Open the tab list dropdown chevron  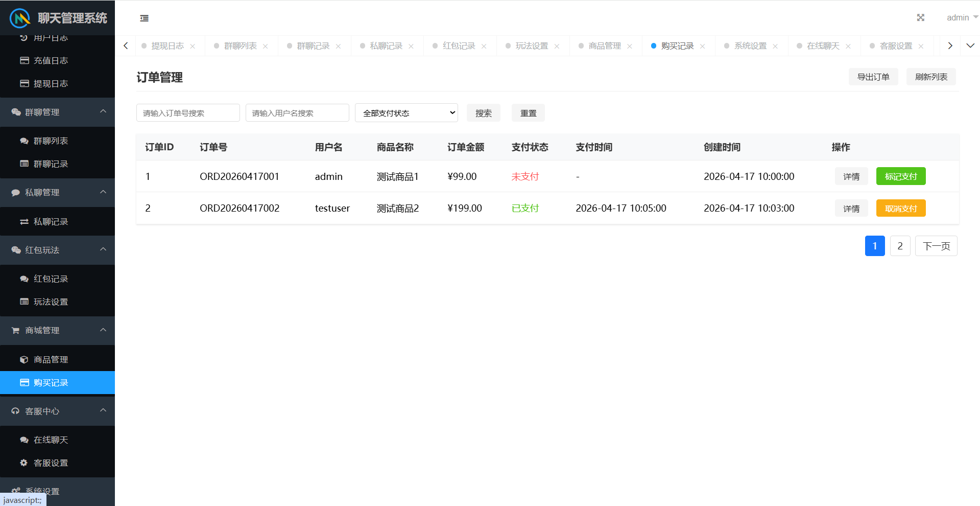[x=970, y=46]
